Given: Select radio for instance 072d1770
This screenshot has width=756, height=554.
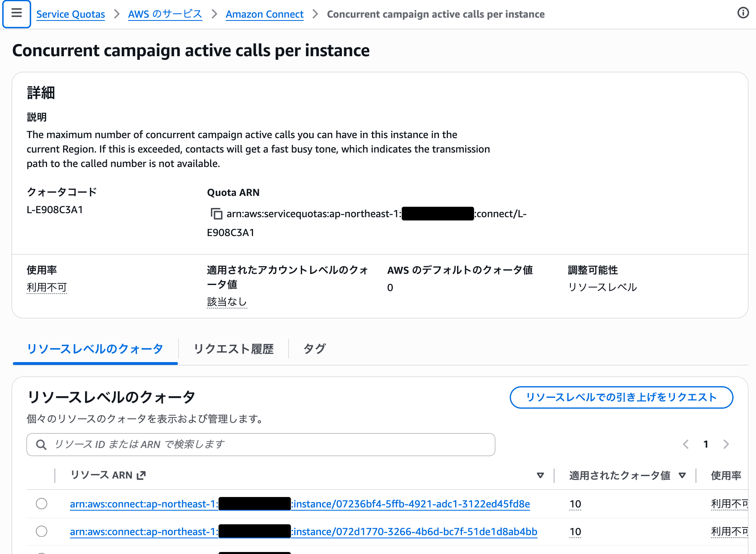Looking at the screenshot, I should 41,531.
